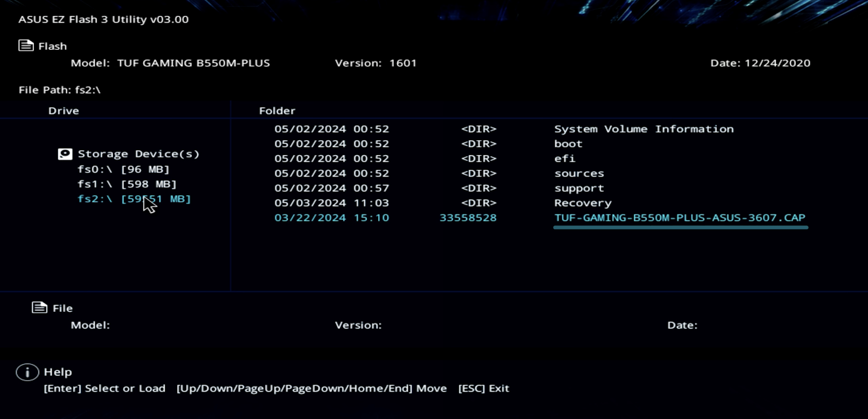The height and width of the screenshot is (419, 868).
Task: Select drive fs1:\ [598 MB]
Action: click(127, 184)
